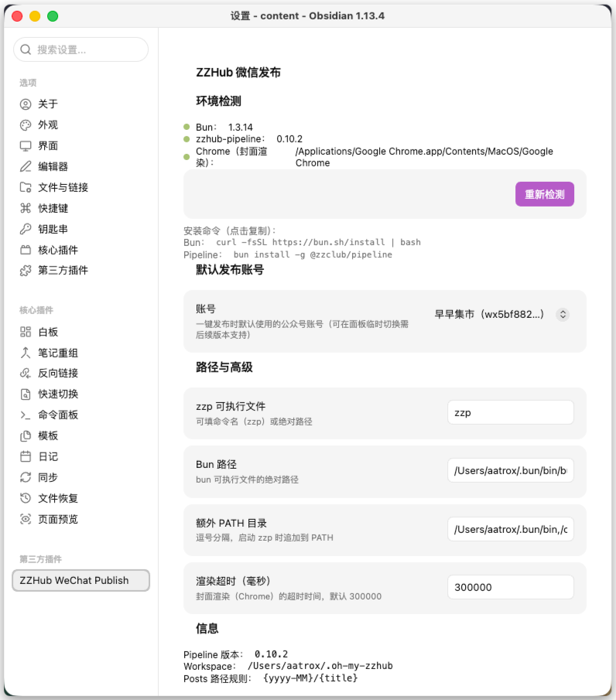Click the 命令面板 terminal icon
This screenshot has width=616, height=700.
tap(26, 415)
